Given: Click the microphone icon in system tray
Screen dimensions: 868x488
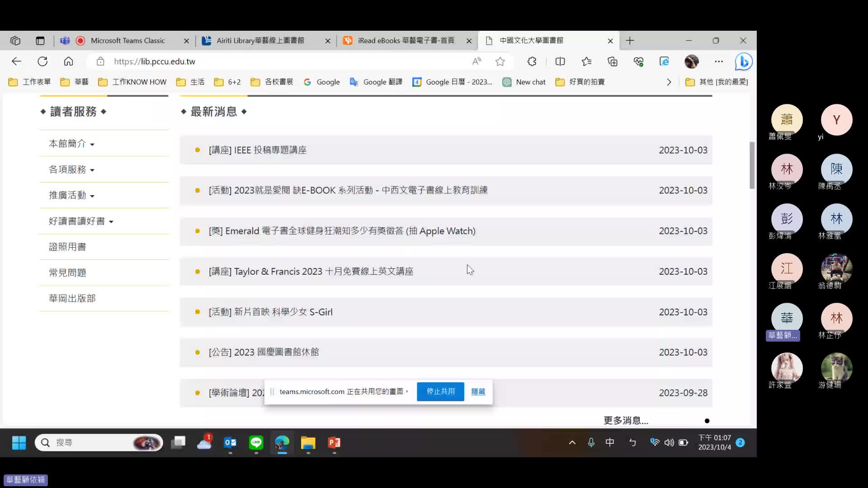Looking at the screenshot, I should pos(591,443).
